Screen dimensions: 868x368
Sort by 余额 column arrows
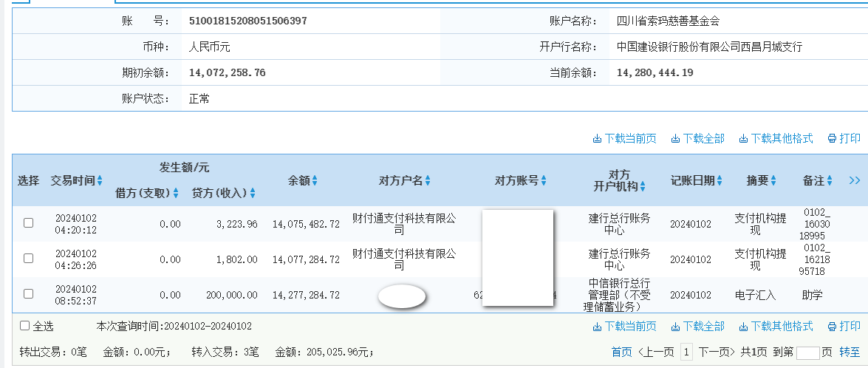pos(315,180)
